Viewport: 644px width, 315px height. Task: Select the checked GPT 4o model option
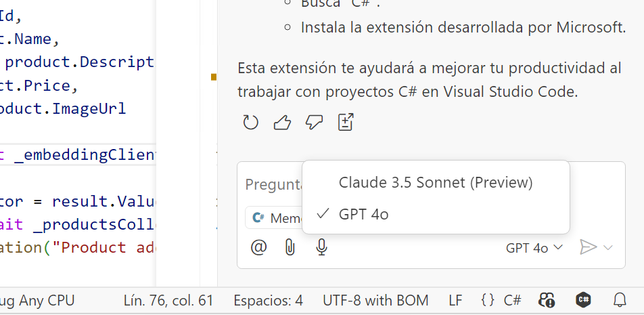point(436,214)
